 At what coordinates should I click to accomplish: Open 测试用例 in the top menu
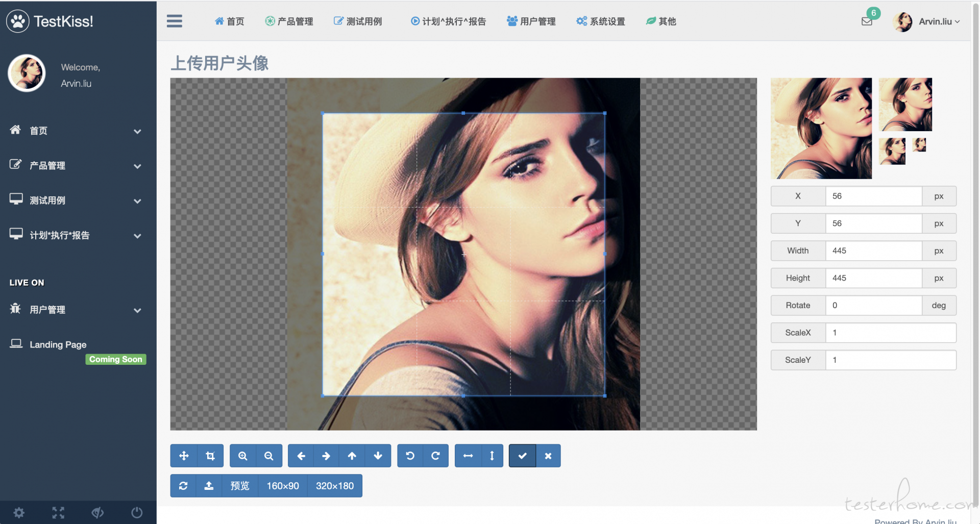tap(358, 21)
